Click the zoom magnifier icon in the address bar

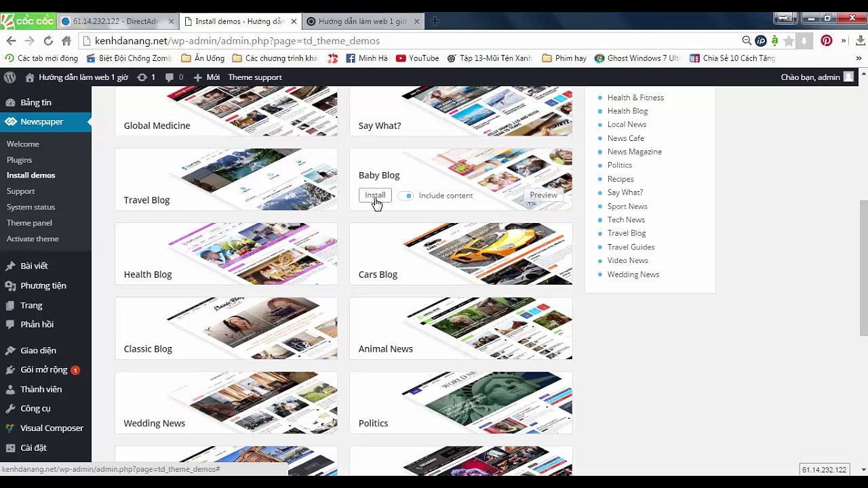(x=747, y=41)
